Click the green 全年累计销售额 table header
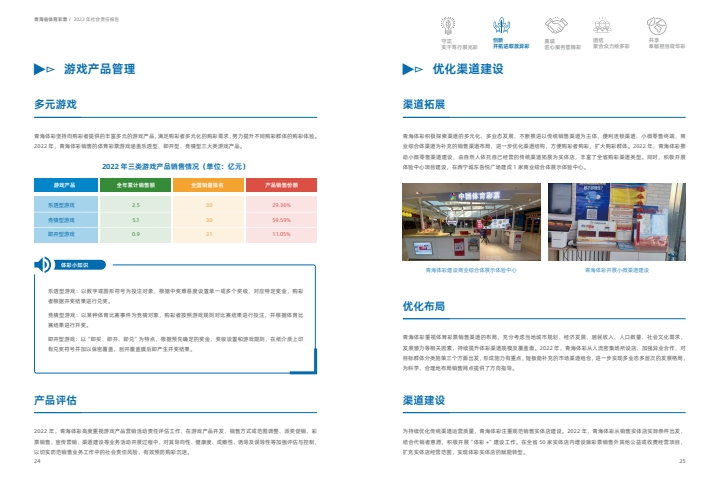The height and width of the screenshot is (489, 720). [135, 185]
